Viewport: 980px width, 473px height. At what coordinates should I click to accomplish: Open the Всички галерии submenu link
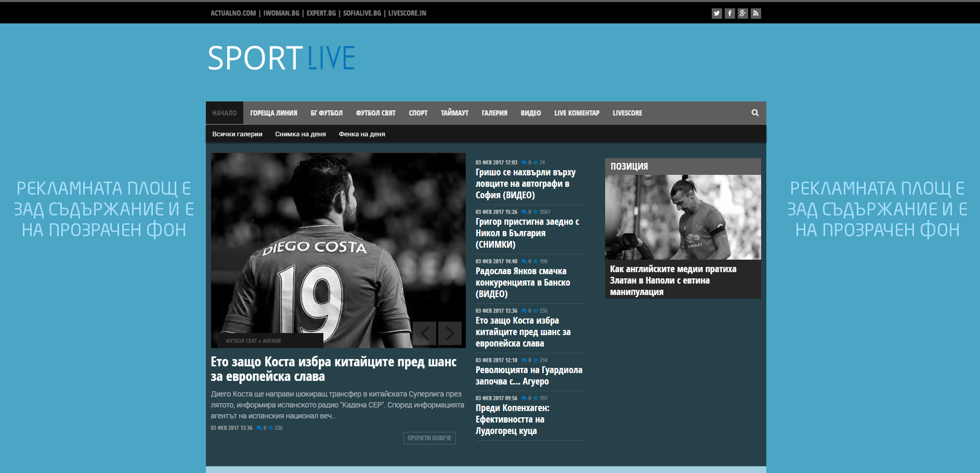pyautogui.click(x=237, y=134)
